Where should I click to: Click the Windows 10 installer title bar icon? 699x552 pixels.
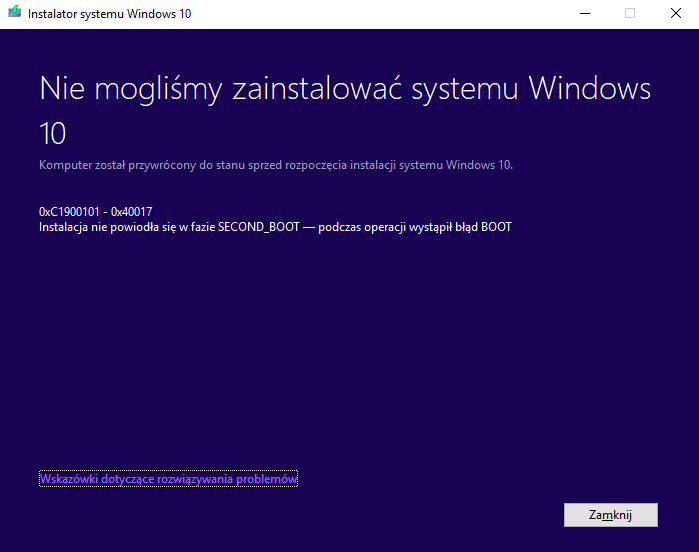[14, 12]
